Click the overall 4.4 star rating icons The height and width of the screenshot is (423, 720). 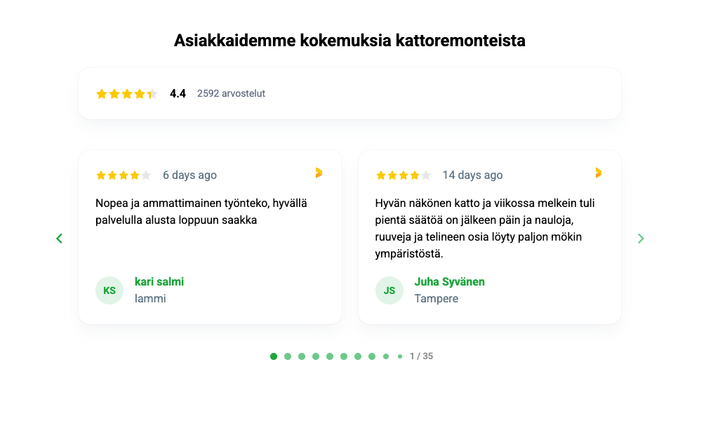(x=126, y=94)
